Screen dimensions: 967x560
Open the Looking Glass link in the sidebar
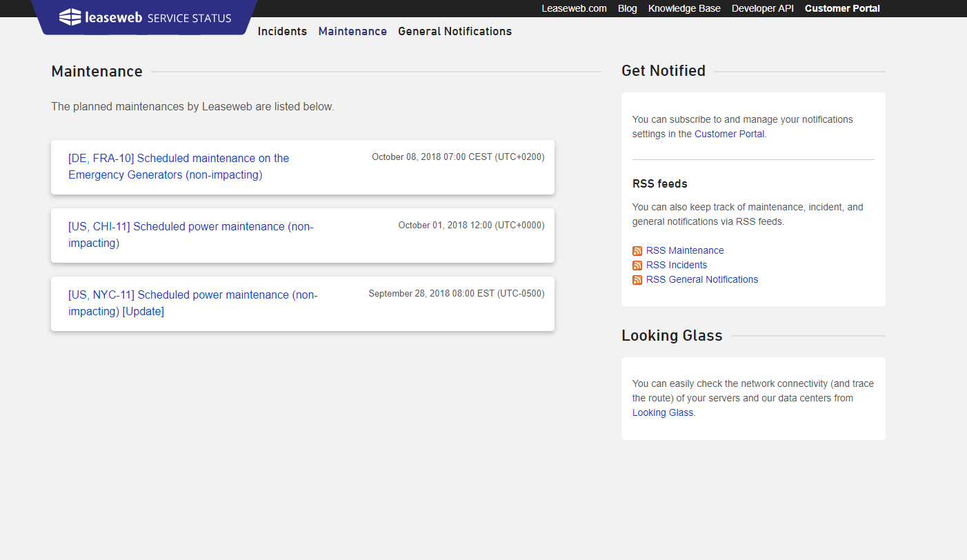tap(662, 412)
